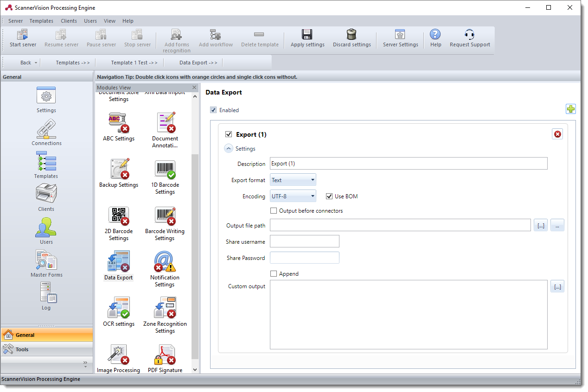Select the Zone Recognition Settings module
The image size is (588, 392).
tap(165, 315)
